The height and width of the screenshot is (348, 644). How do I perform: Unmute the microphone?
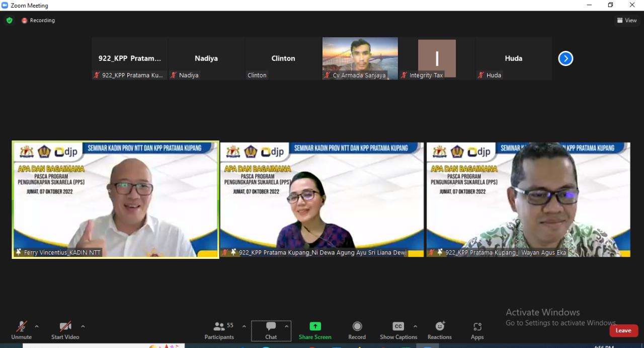click(21, 330)
